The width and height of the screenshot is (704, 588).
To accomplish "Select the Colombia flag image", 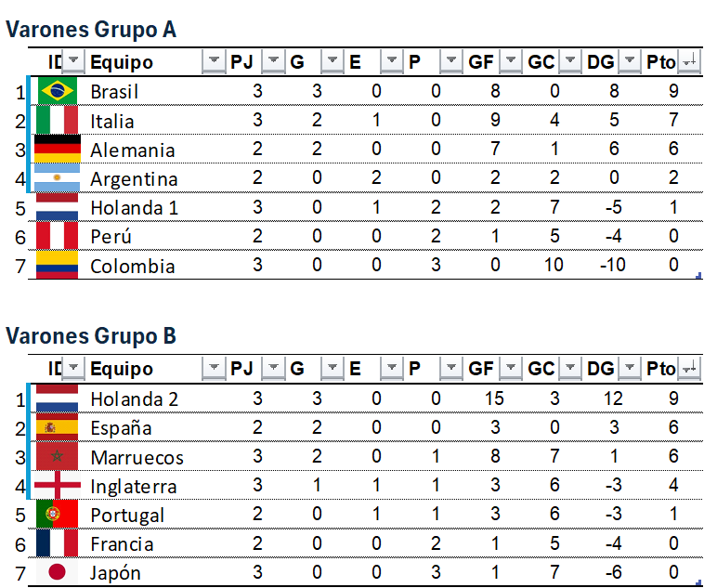I will (58, 266).
